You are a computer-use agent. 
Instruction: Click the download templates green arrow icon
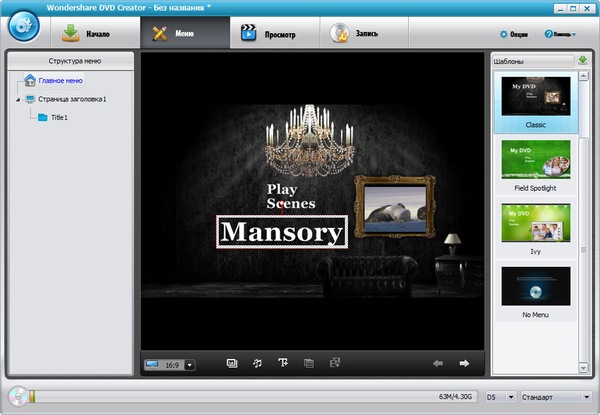(x=583, y=61)
